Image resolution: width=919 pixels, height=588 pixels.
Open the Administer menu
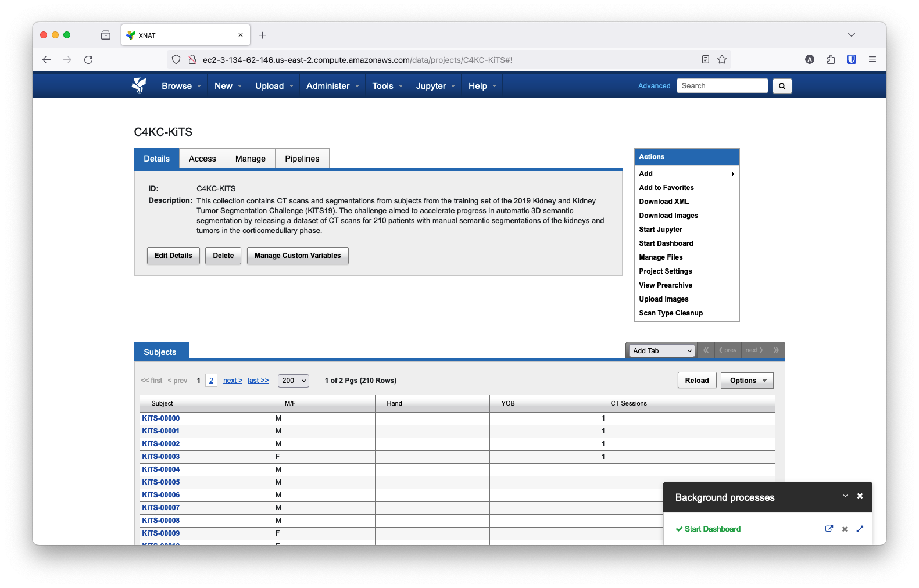coord(332,86)
